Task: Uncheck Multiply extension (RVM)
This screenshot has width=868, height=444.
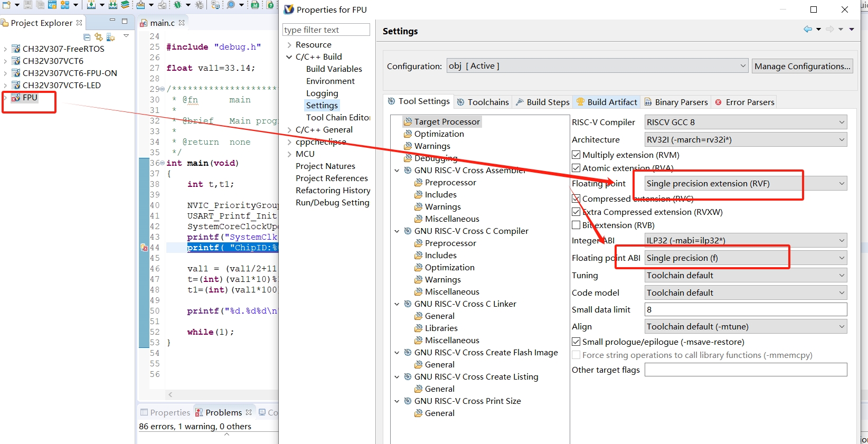Action: (576, 155)
